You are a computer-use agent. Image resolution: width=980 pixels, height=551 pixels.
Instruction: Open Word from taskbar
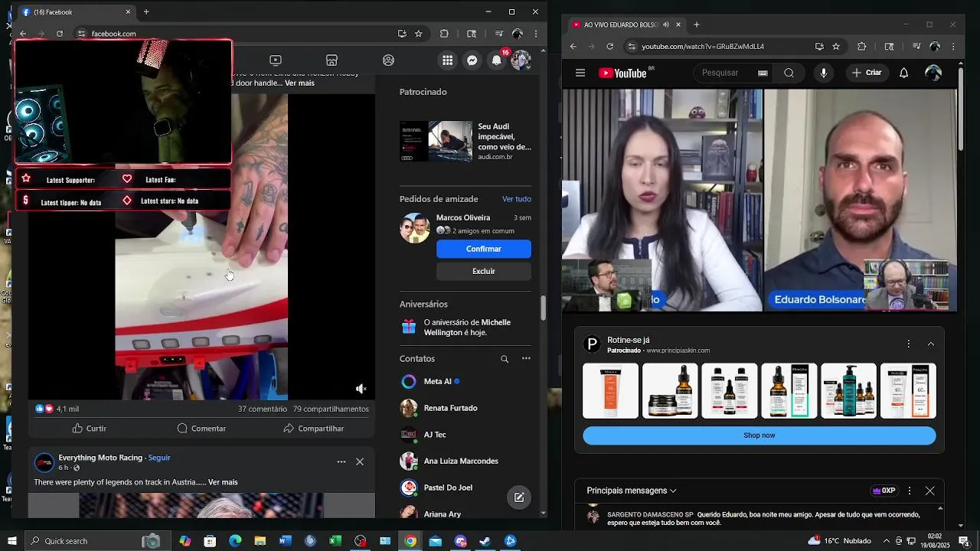(x=286, y=541)
